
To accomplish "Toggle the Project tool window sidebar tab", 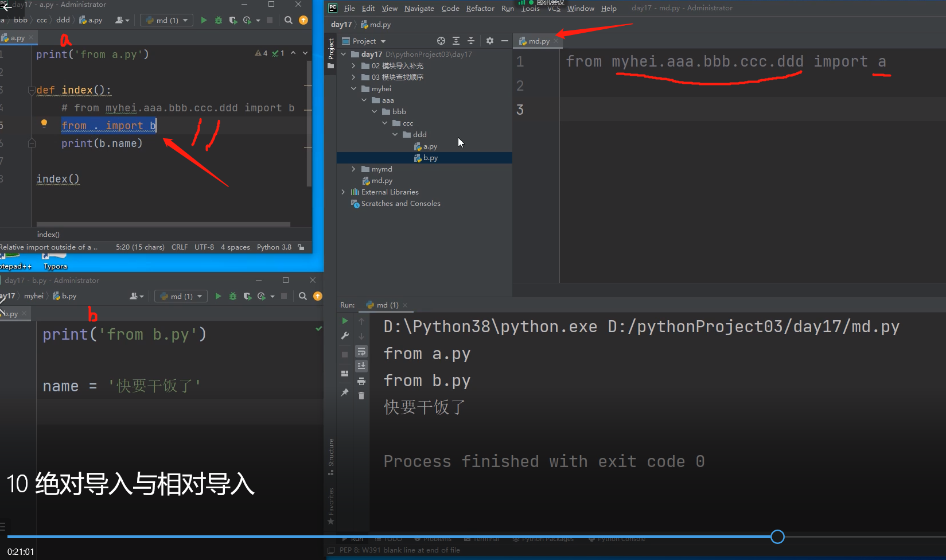I will [x=331, y=53].
